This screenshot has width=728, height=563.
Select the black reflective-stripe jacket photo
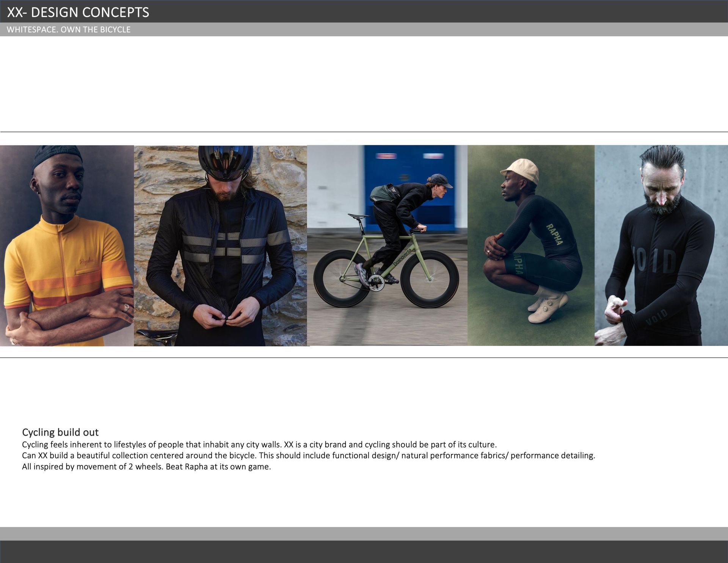220,245
